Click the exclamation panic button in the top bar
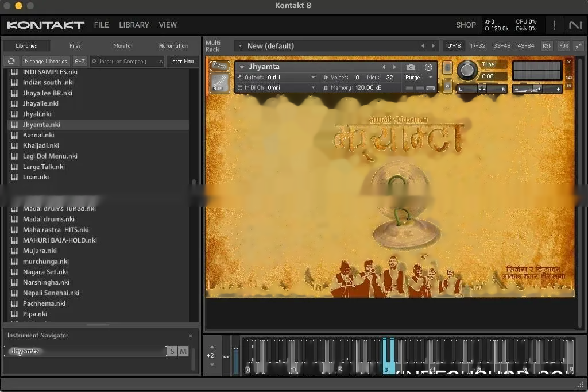 coord(554,25)
